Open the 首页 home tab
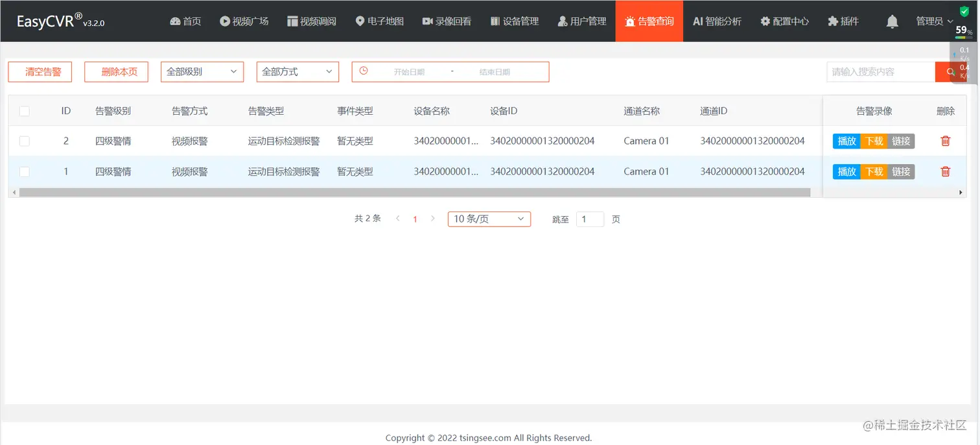The height and width of the screenshot is (445, 980). pos(185,21)
